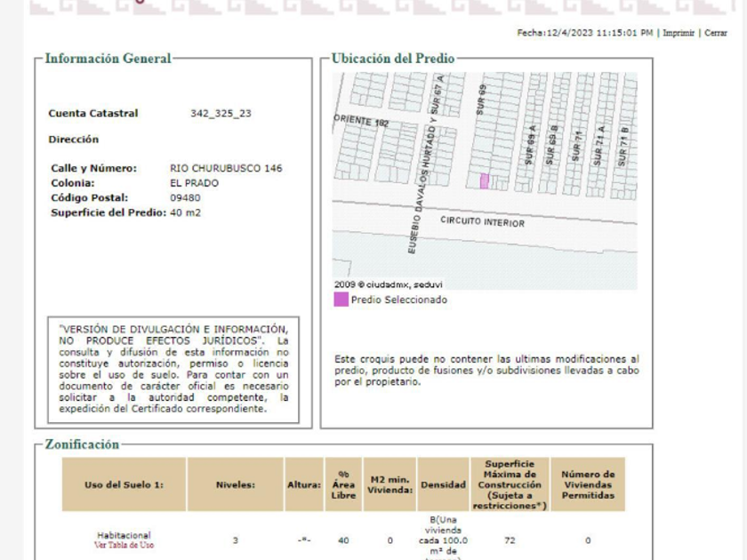The image size is (747, 560).
Task: Select the postal code 09480
Action: [x=185, y=197]
